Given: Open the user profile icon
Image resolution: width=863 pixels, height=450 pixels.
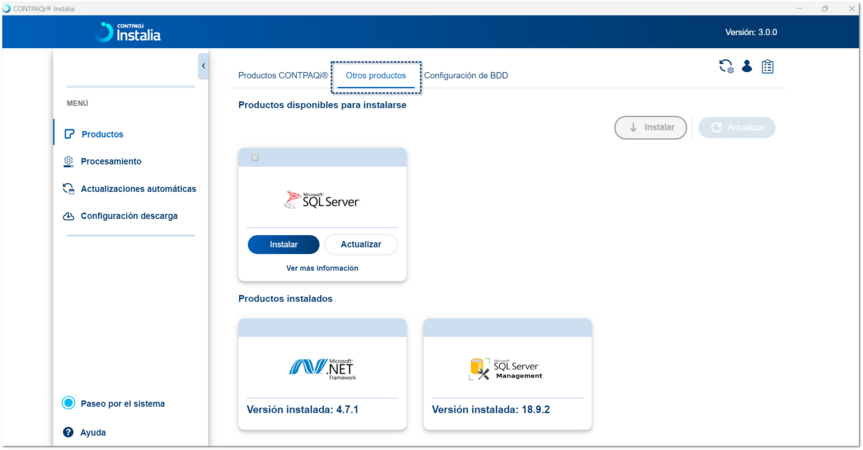Looking at the screenshot, I should 747,66.
